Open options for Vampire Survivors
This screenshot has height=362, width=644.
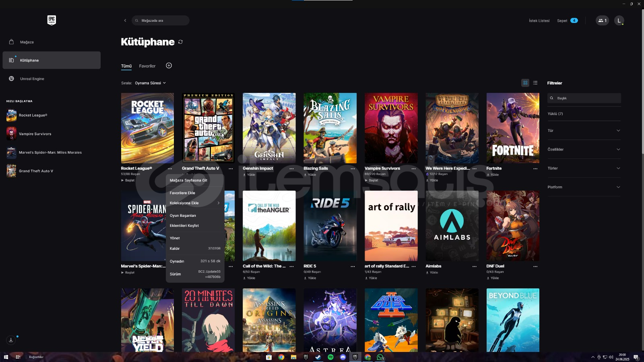pyautogui.click(x=413, y=169)
